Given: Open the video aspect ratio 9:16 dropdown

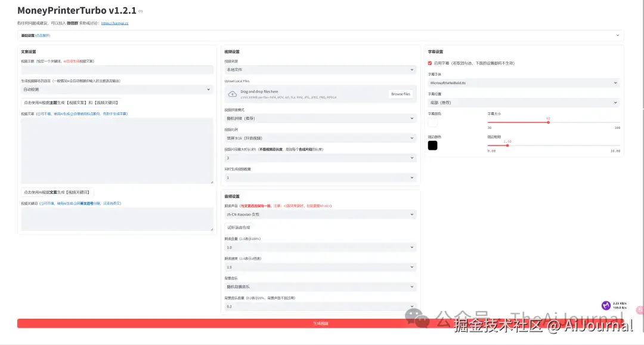Looking at the screenshot, I should [x=320, y=138].
